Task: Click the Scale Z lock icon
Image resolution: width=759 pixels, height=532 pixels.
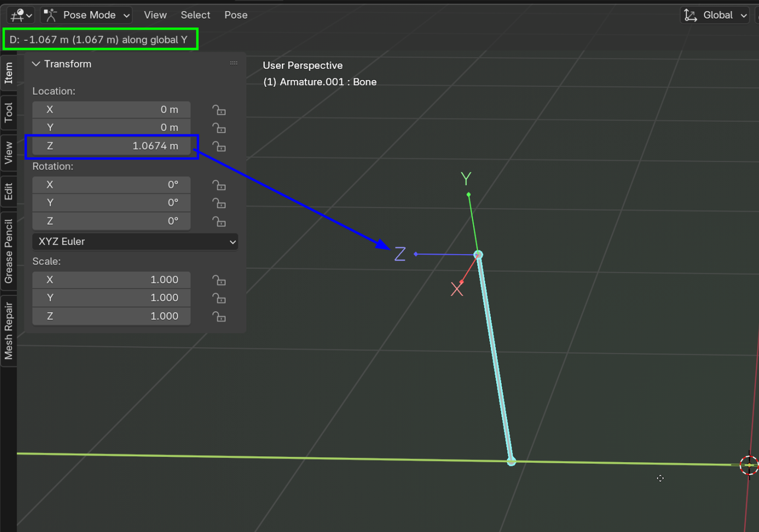Action: click(219, 316)
